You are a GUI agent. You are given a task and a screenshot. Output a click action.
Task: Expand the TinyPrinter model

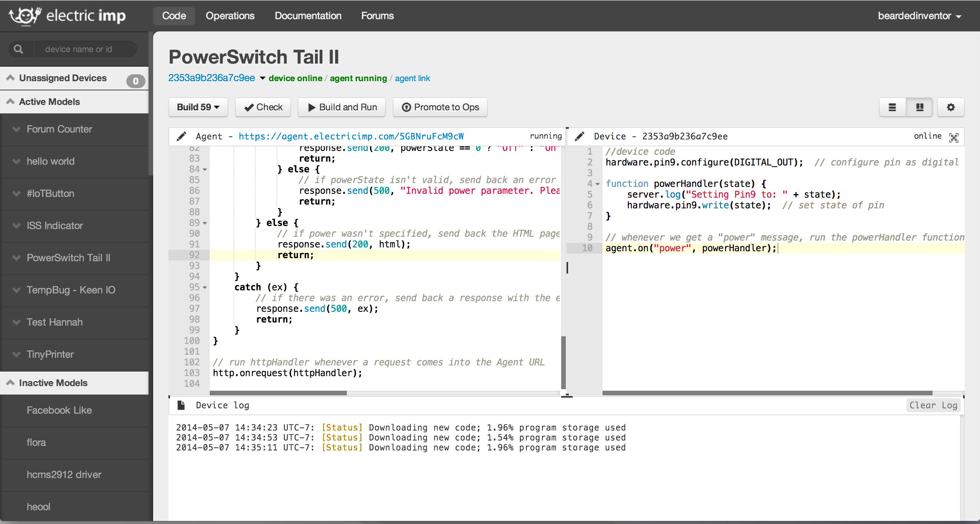coord(16,354)
